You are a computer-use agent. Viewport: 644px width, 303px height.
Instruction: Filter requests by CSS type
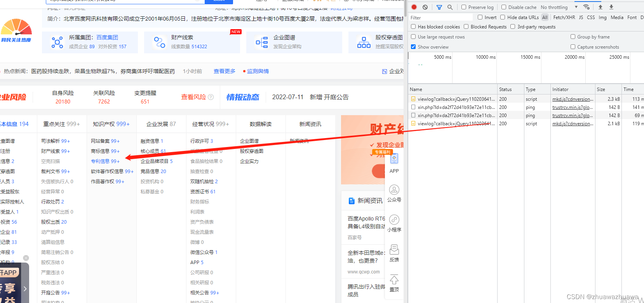(x=591, y=18)
